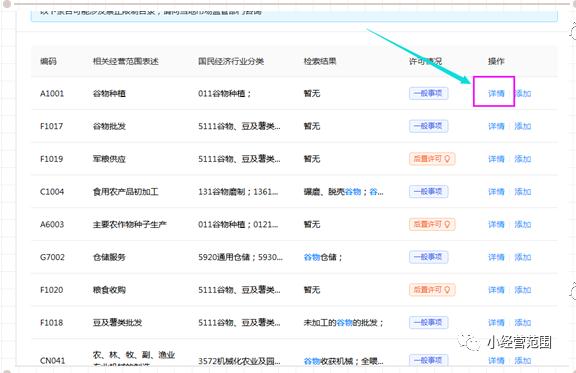Select the 检索结果 column header

coord(320,61)
